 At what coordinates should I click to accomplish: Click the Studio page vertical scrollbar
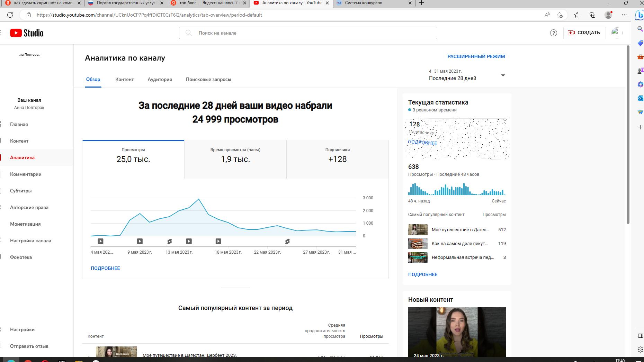628,135
